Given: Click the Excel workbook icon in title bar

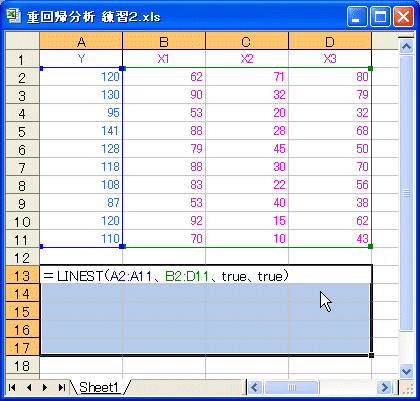Looking at the screenshot, I should tap(14, 16).
